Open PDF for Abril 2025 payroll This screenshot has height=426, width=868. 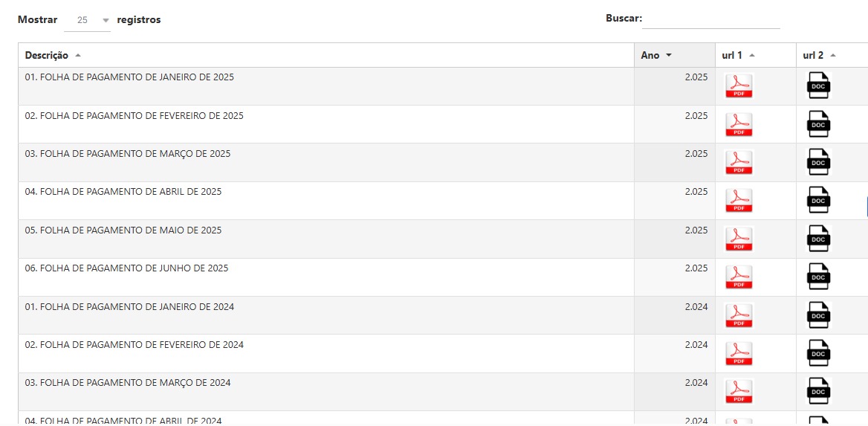[739, 201]
